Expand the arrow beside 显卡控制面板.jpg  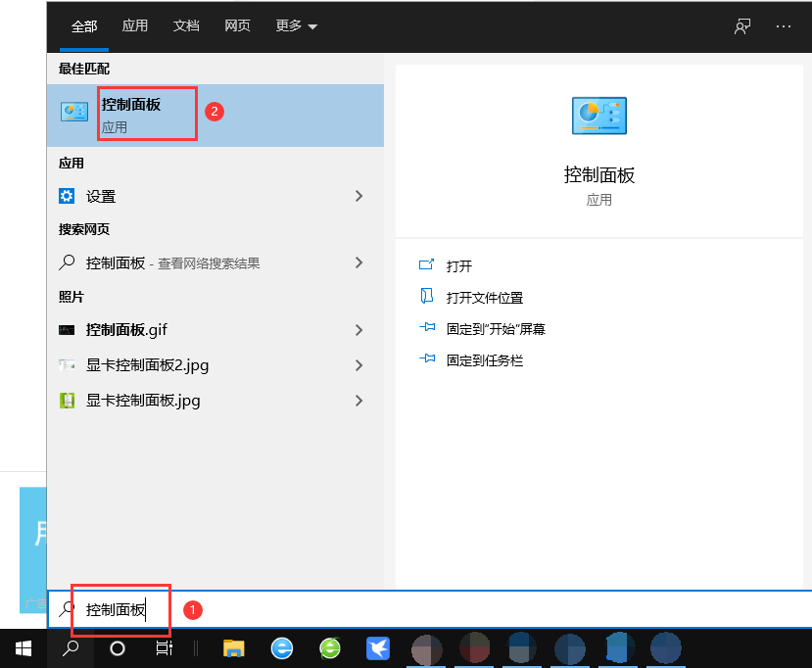(358, 401)
